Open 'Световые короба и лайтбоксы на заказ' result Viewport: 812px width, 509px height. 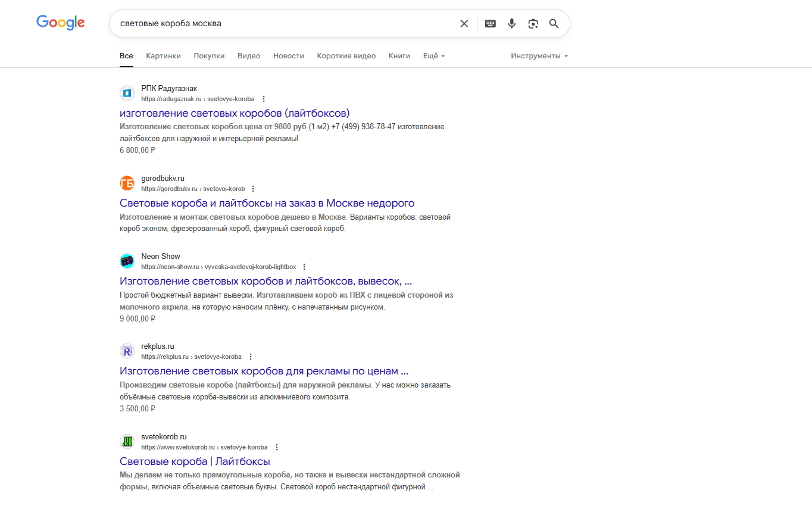click(x=267, y=203)
